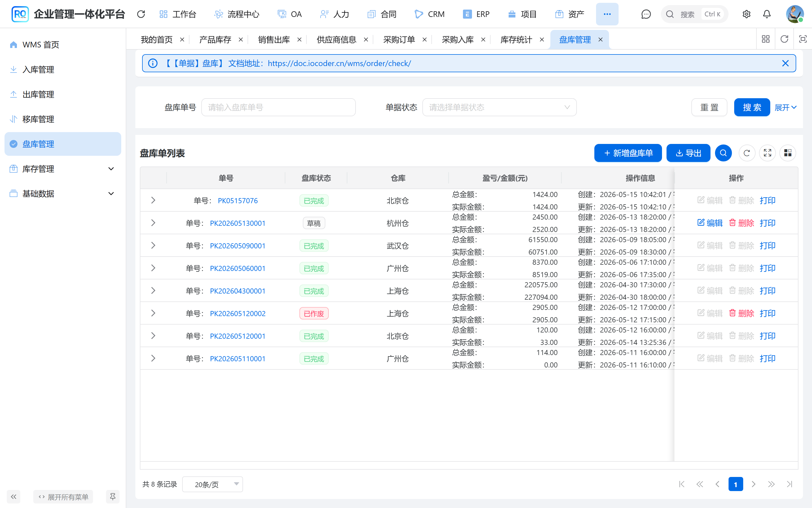
Task: Refresh the current tab via tab-bar reload icon
Action: pyautogui.click(x=784, y=39)
